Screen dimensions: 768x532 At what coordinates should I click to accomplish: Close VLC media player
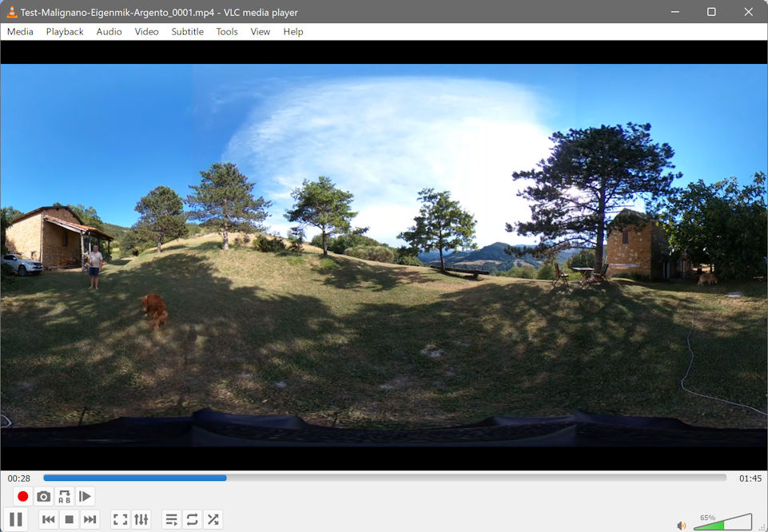coord(748,12)
